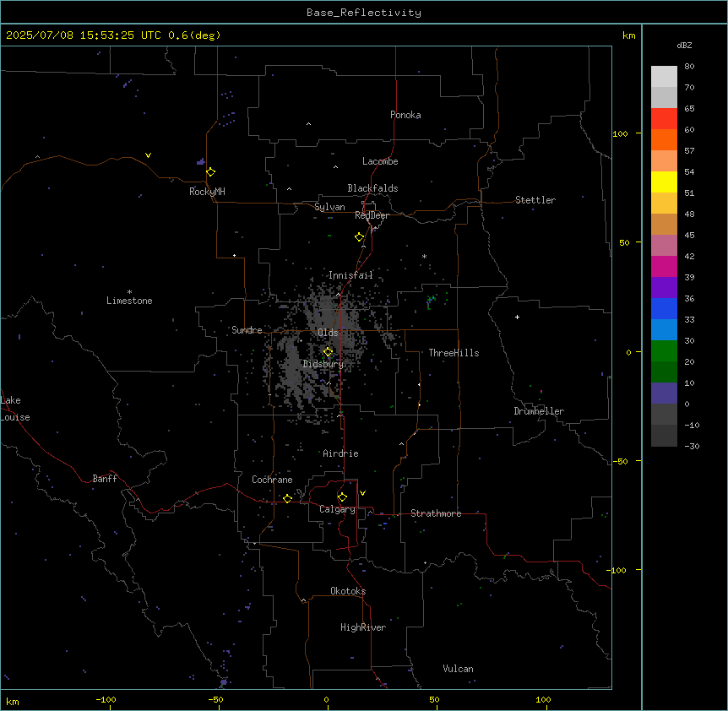Click the yellow marker south of RedDeer
Viewport: 728px width, 711px height.
click(360, 237)
